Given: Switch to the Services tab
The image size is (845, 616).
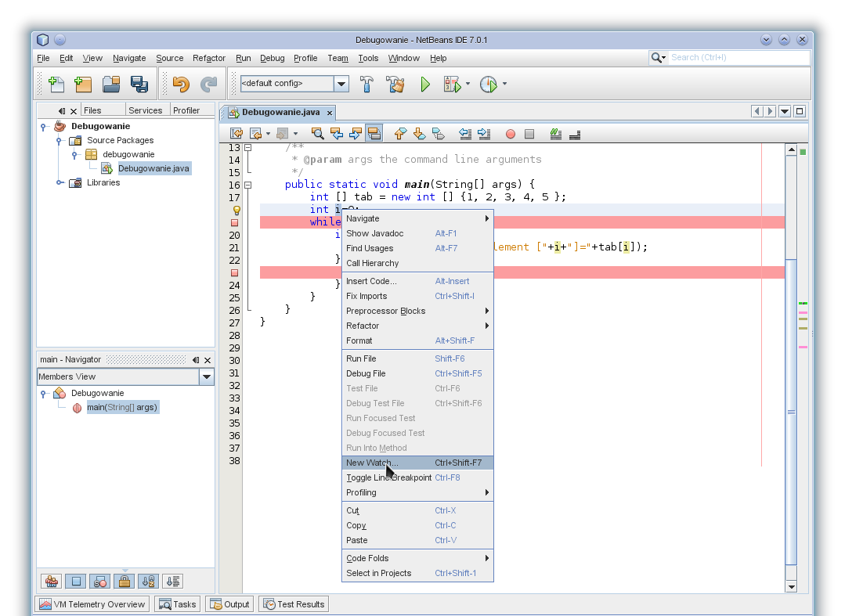Looking at the screenshot, I should pos(146,110).
